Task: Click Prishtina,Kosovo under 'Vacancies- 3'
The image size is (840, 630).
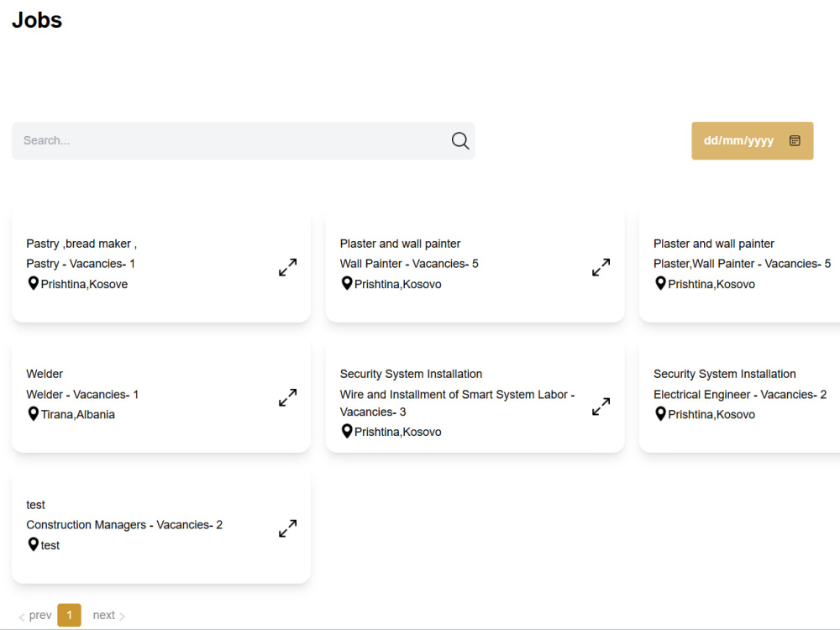Action: tap(398, 432)
